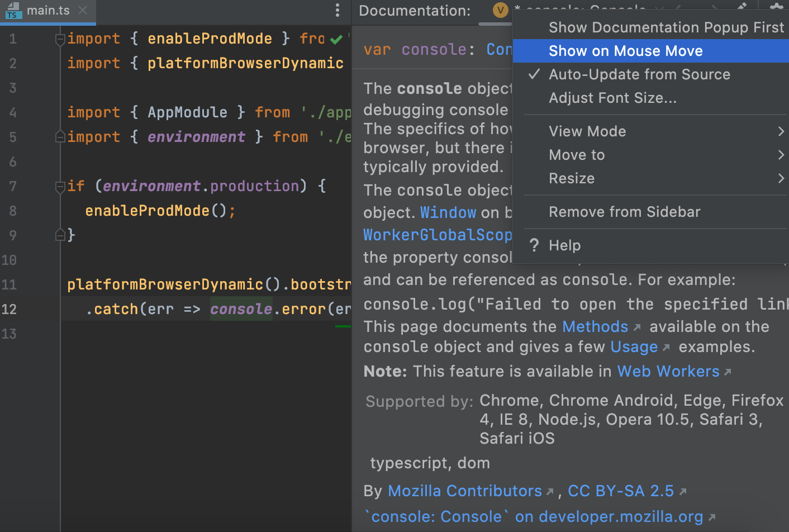
Task: Open the CC BY-SA 2.5 license link
Action: click(621, 491)
